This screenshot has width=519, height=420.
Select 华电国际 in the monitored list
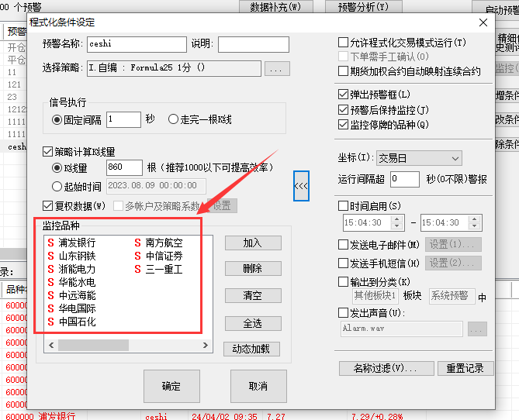point(77,308)
